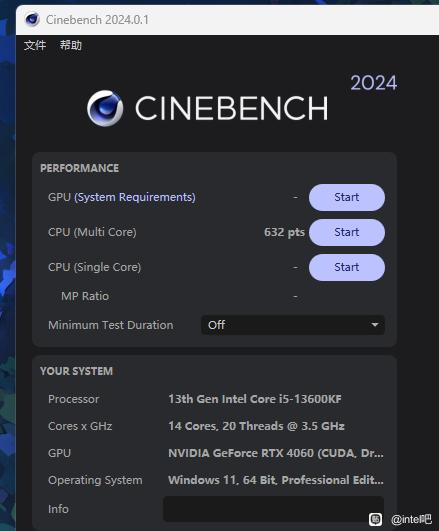Select the 632 pts multi core score
Screen dimensions: 439x531
pyautogui.click(x=284, y=232)
